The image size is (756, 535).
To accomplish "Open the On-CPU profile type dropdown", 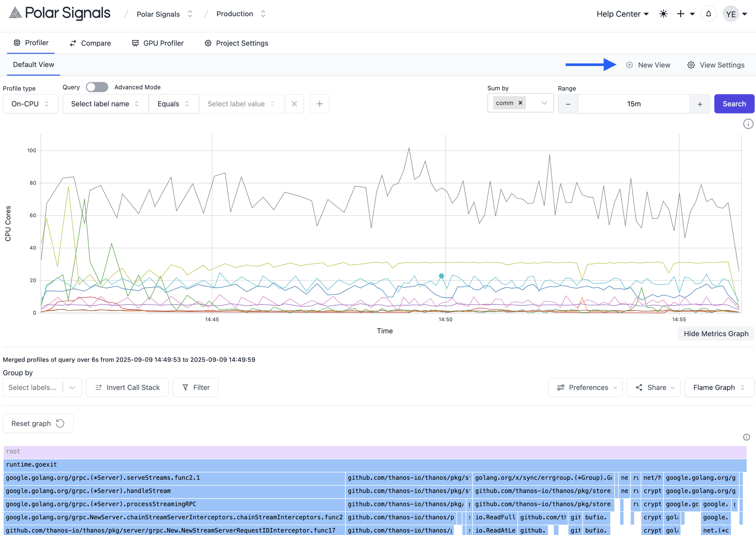I will (30, 104).
